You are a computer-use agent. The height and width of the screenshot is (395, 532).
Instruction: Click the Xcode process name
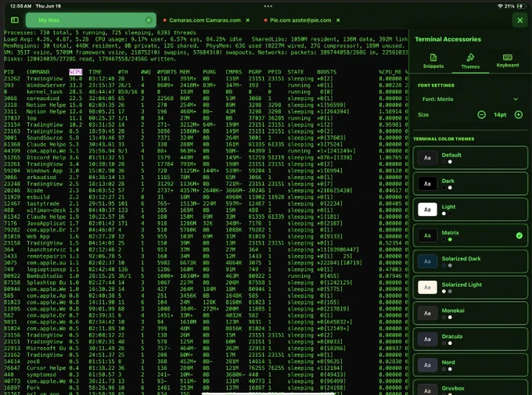click(x=35, y=190)
